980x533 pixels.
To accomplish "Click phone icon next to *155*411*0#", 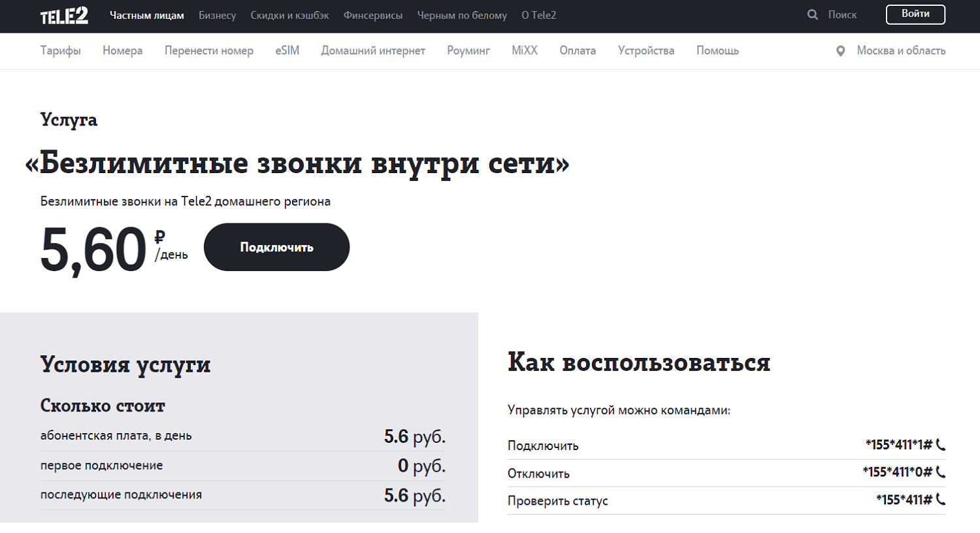I will click(x=941, y=472).
